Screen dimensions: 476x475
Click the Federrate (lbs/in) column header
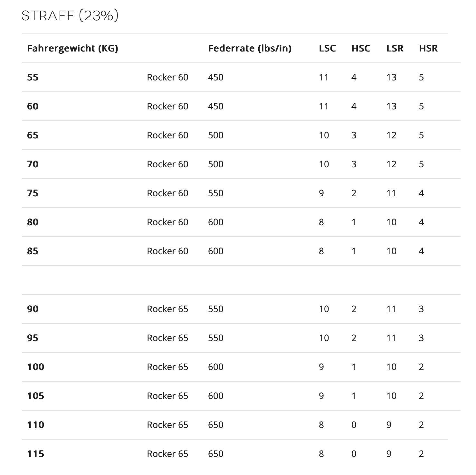[250, 48]
